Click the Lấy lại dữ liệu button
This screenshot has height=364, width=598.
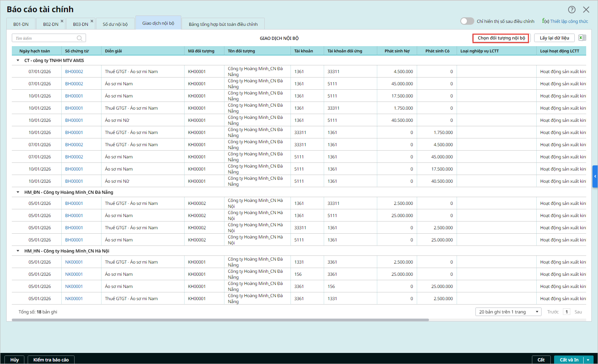click(x=554, y=38)
